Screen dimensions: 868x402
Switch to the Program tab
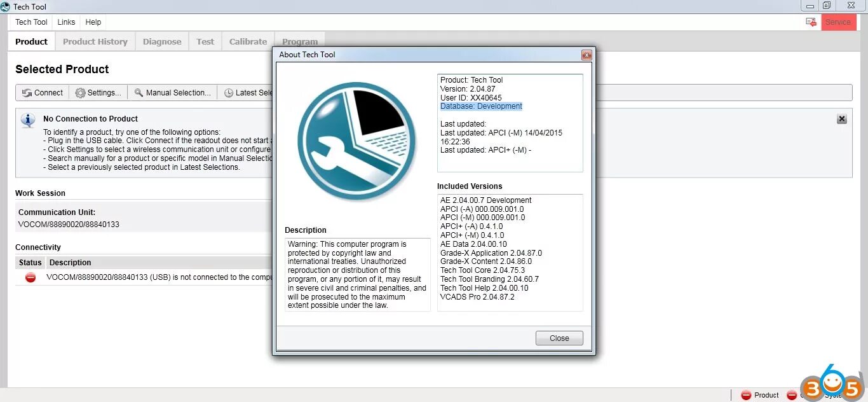click(300, 42)
